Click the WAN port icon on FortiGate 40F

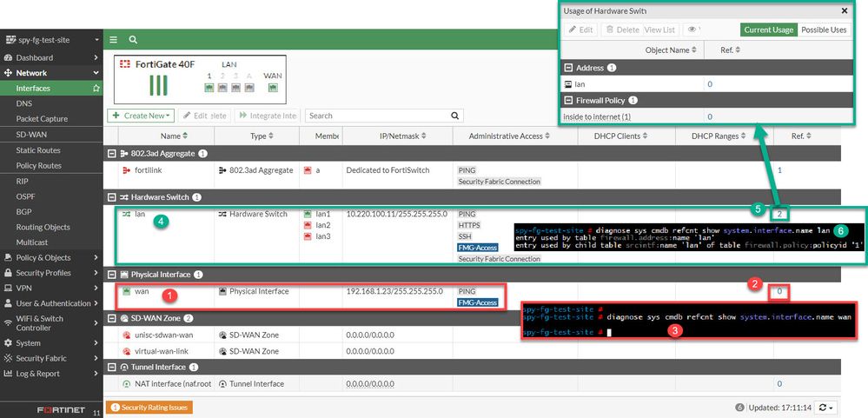[x=272, y=88]
